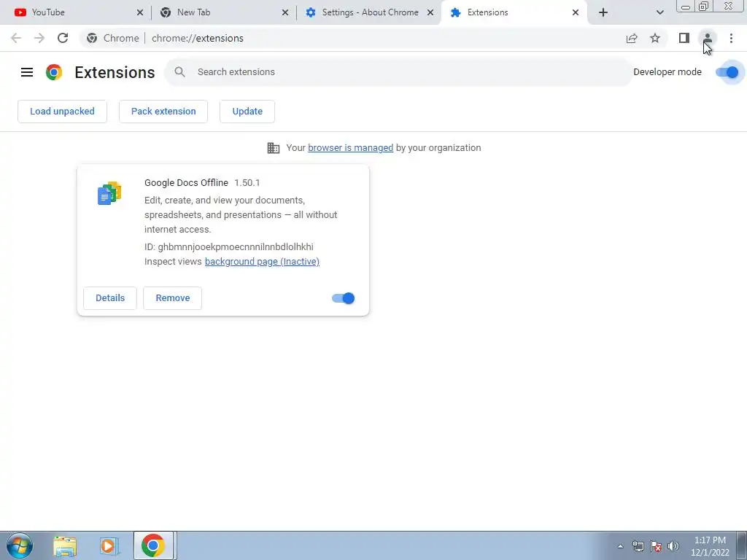This screenshot has height=560, width=747.
Task: Go forward using the browser forward arrow
Action: point(39,38)
